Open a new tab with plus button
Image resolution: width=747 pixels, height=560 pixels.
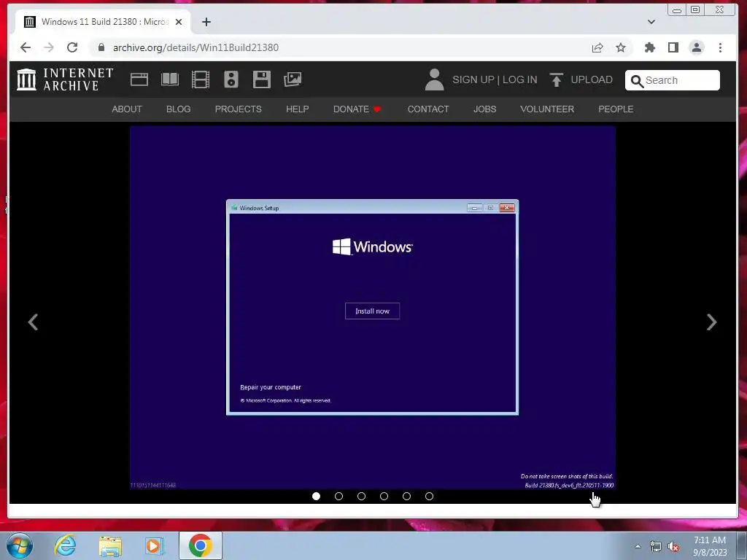(x=206, y=22)
